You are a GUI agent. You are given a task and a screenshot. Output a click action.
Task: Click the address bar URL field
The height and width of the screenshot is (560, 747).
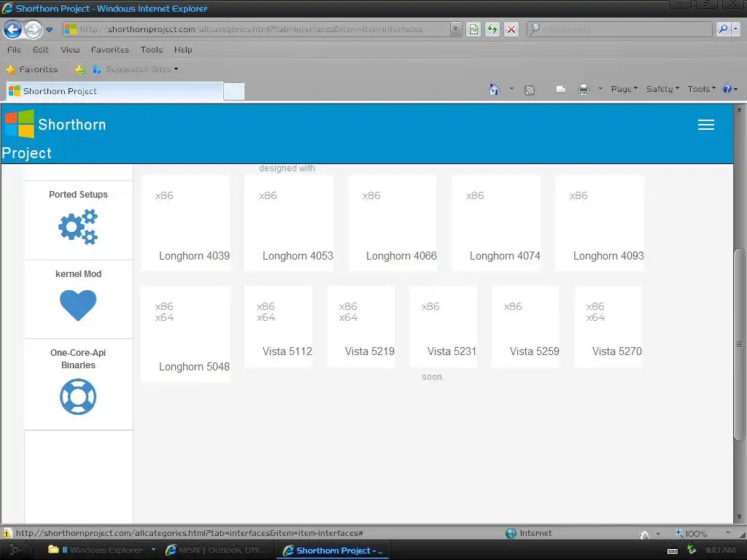click(256, 29)
